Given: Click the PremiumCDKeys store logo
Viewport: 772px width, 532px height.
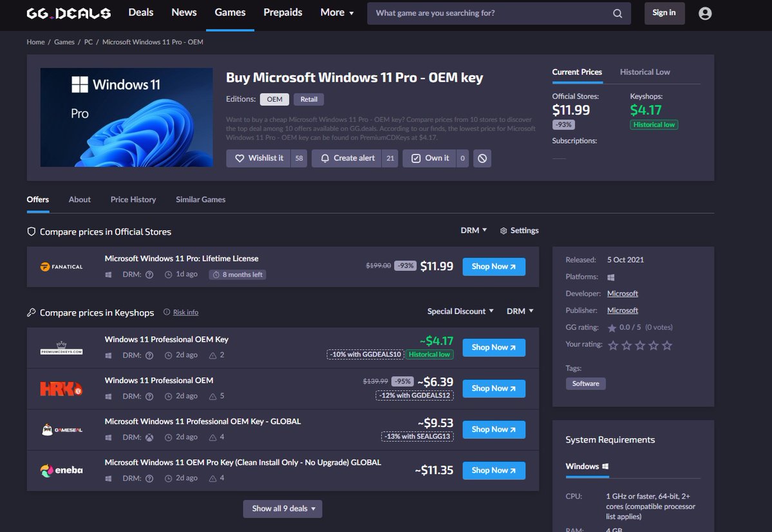Looking at the screenshot, I should coord(62,348).
